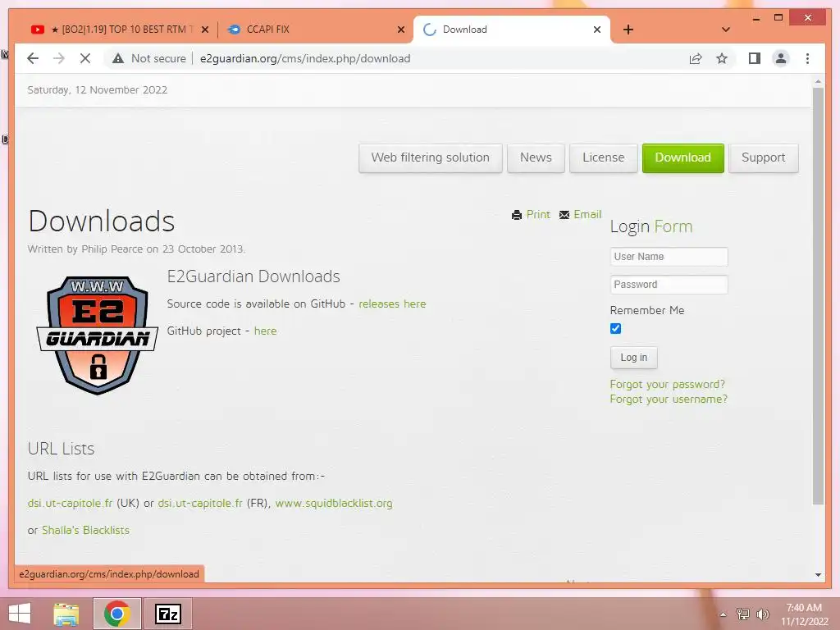Click the scrollbar down arrow
Image resolution: width=840 pixels, height=630 pixels.
(818, 575)
